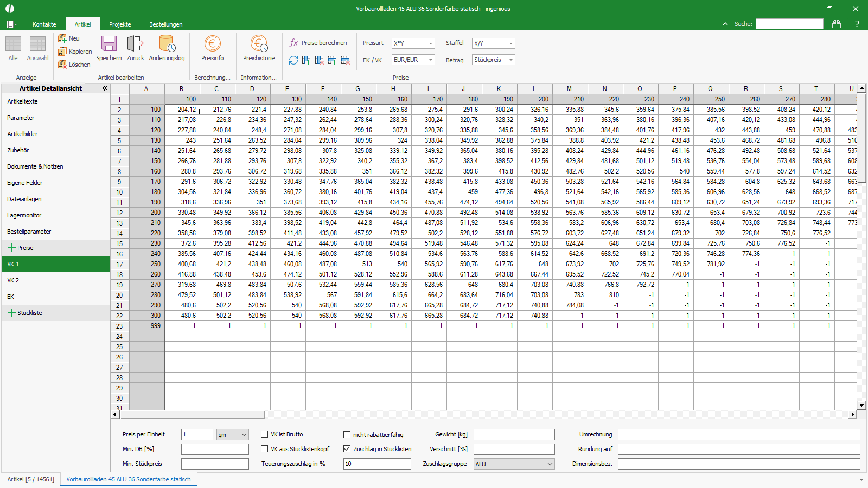Viewport: 868px width, 488px height.
Task: Click the binoculars search icon
Action: 837,24
